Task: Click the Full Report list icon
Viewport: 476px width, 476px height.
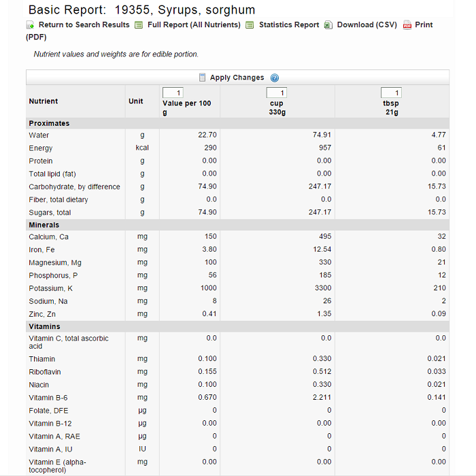Action: (x=139, y=25)
